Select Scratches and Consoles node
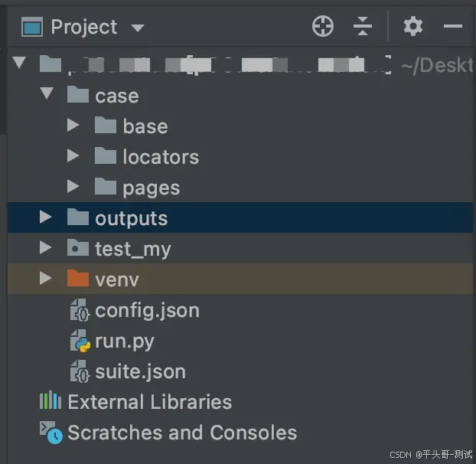Image resolution: width=476 pixels, height=464 pixels. [x=182, y=433]
